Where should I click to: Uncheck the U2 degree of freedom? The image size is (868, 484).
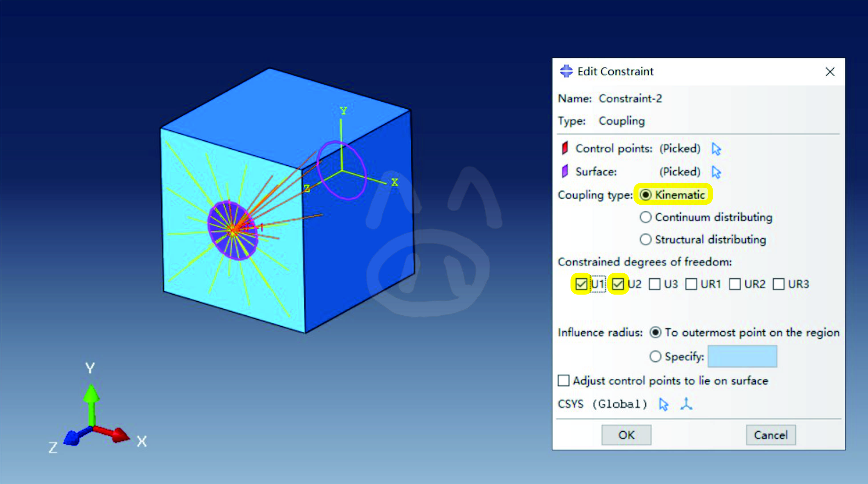point(618,284)
